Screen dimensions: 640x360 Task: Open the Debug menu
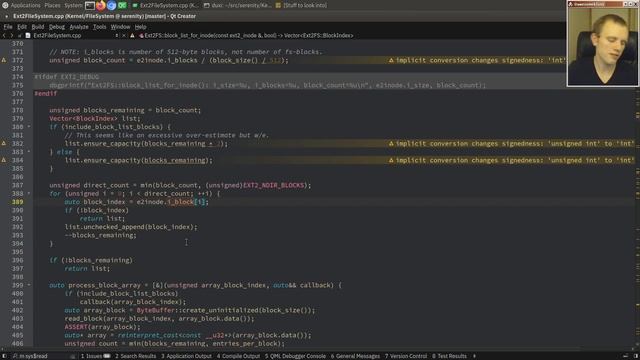pyautogui.click(x=57, y=27)
